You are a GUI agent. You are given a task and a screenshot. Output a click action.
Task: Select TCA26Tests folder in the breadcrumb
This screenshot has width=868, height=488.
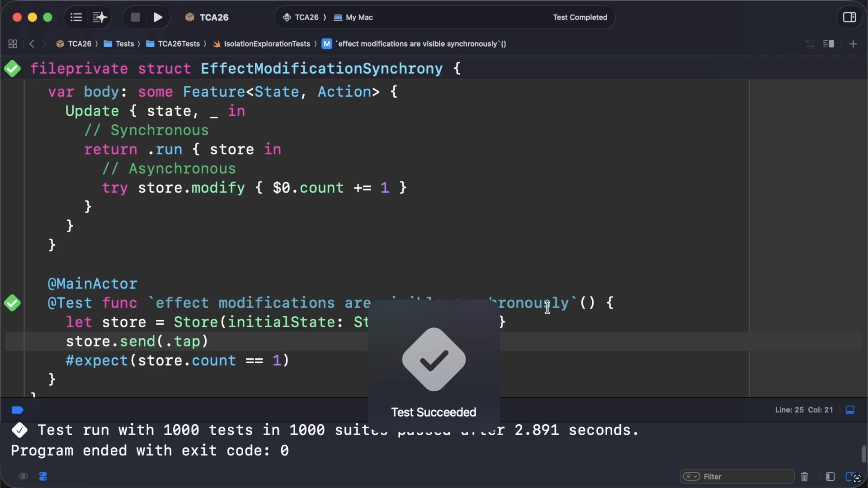(179, 44)
